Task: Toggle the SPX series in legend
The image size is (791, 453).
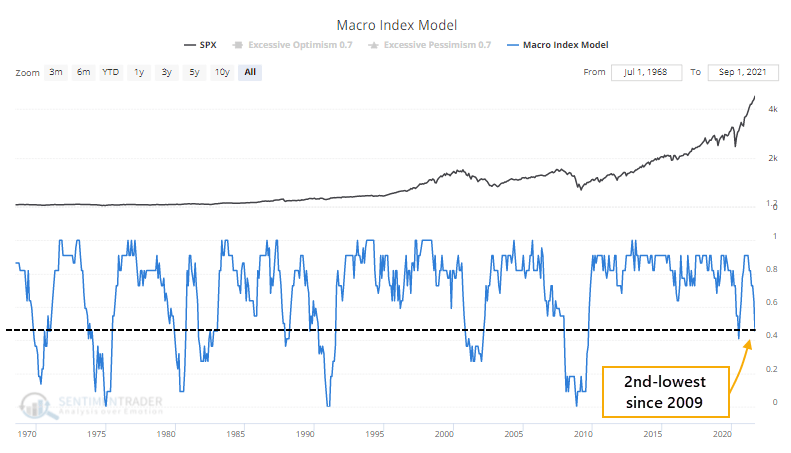Action: click(x=200, y=45)
